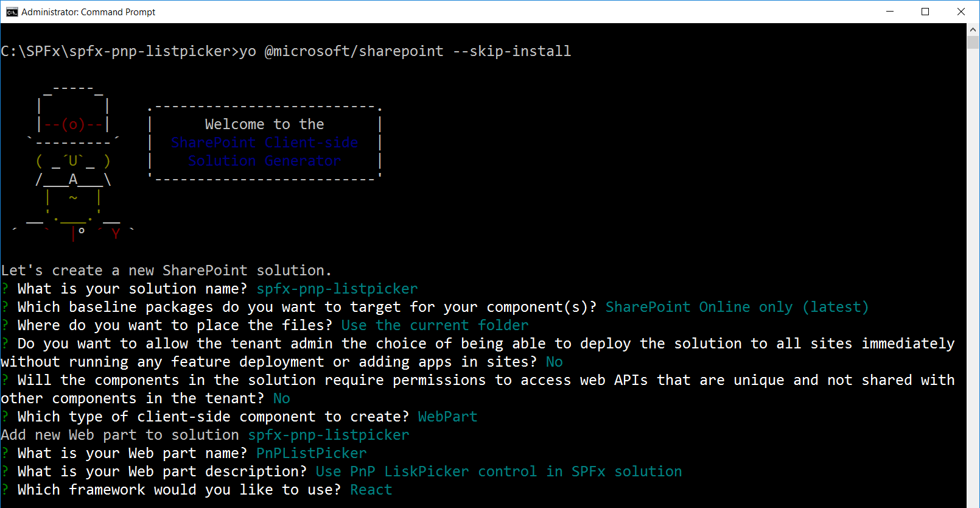The image size is (980, 508).
Task: Click the 'React' framework answer
Action: (371, 490)
